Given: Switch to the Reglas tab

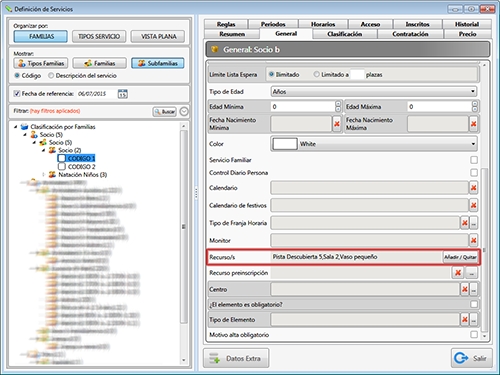Looking at the screenshot, I should pos(226,24).
